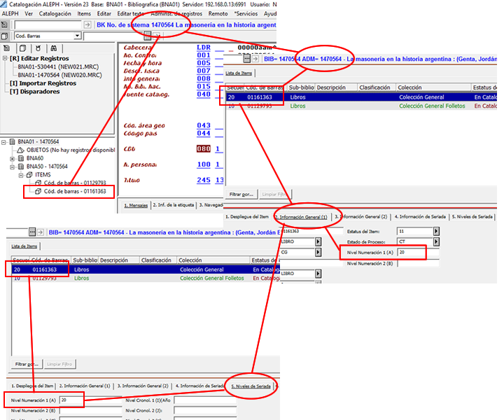The height and width of the screenshot is (420, 504).
Task: Click the 245 field tag link
Action: tap(204, 181)
